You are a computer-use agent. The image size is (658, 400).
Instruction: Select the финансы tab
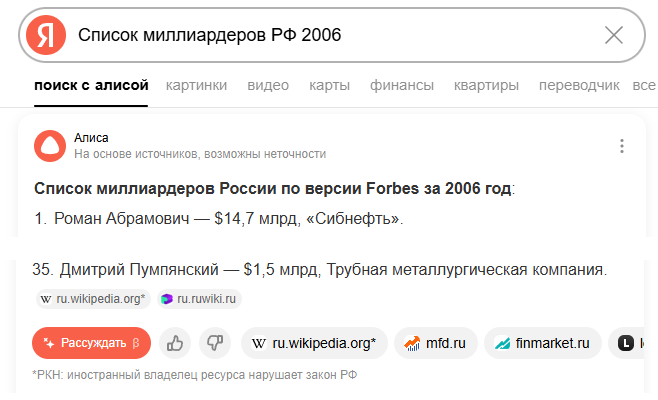point(402,85)
